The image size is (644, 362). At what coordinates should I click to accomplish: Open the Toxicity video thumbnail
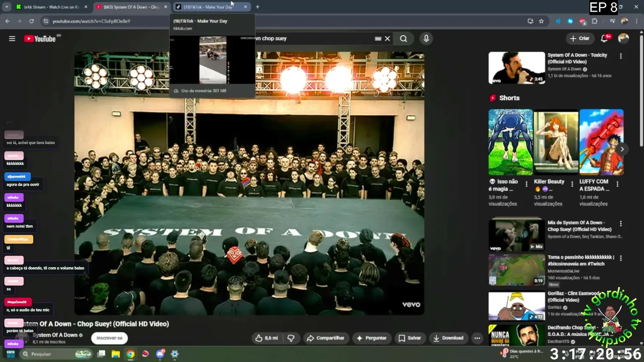pos(517,68)
